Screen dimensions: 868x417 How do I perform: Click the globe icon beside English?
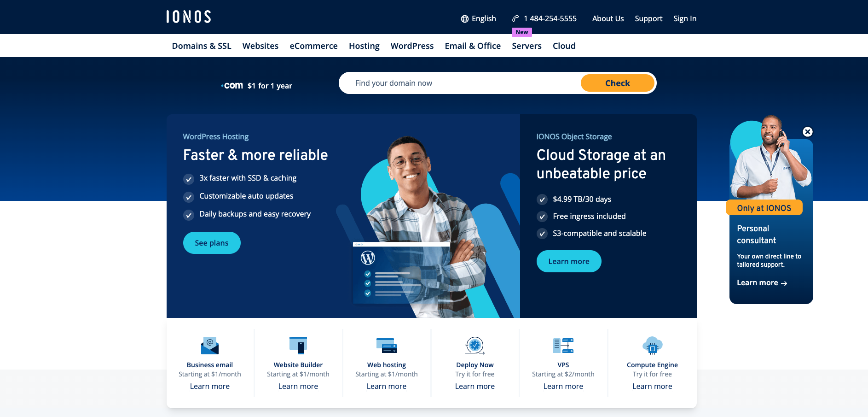[465, 19]
